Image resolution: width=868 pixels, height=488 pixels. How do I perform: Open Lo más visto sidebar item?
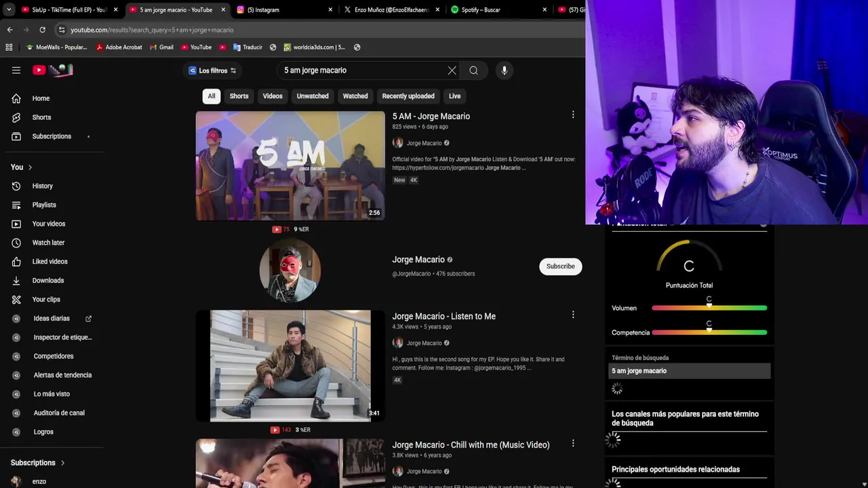[x=52, y=394]
